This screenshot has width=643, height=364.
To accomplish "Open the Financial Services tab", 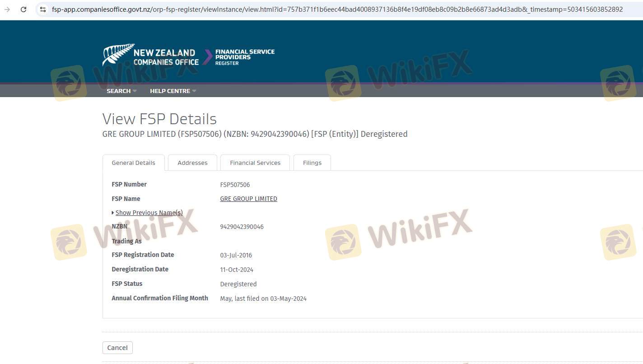I will click(x=255, y=163).
